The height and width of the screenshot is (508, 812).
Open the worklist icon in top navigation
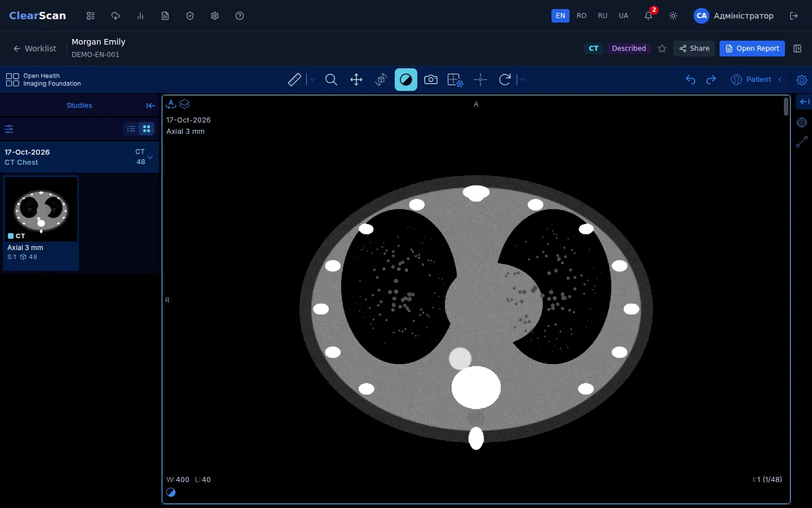91,16
